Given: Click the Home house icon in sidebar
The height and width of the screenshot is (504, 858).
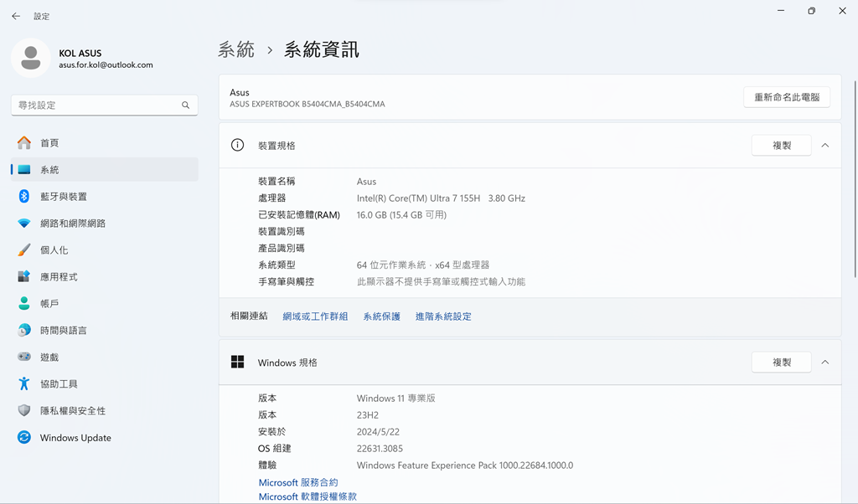Looking at the screenshot, I should (24, 143).
